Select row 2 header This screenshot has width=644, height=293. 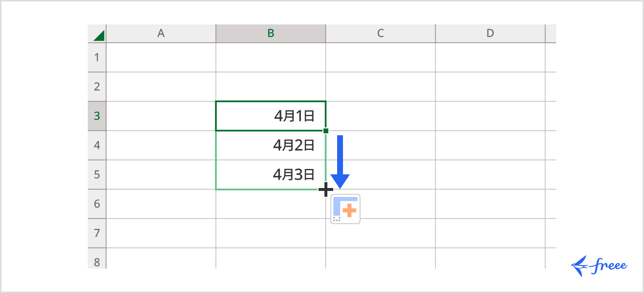click(97, 87)
